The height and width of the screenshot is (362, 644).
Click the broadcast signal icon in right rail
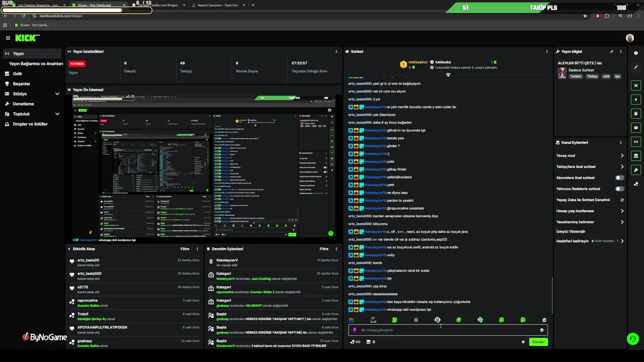[636, 142]
